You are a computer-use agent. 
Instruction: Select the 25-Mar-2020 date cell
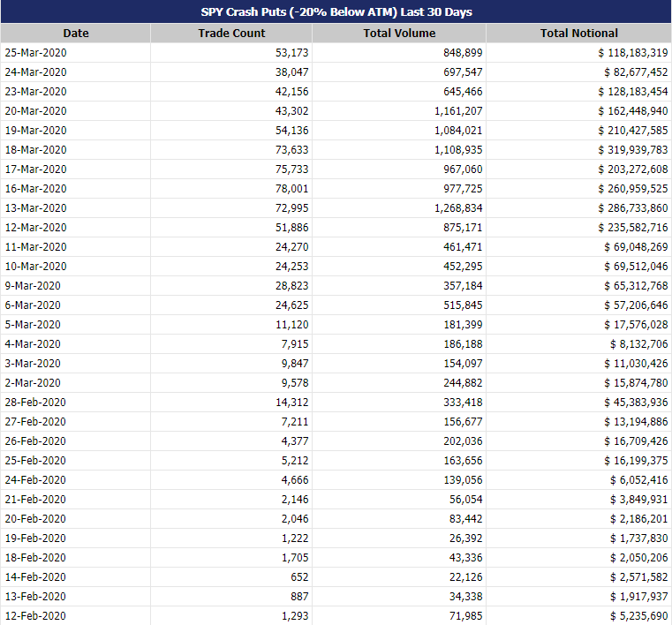click(x=75, y=53)
